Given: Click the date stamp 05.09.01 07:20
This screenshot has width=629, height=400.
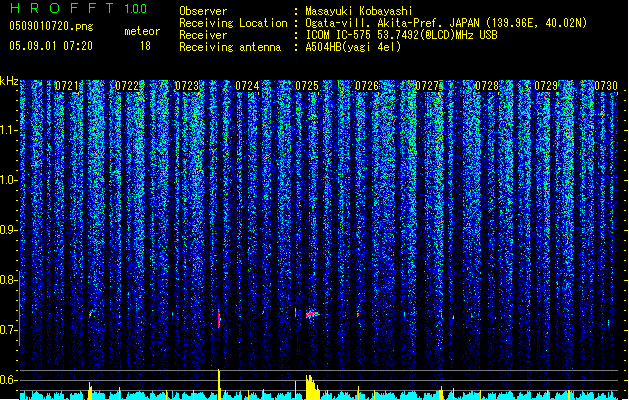Looking at the screenshot, I should pos(51,45).
